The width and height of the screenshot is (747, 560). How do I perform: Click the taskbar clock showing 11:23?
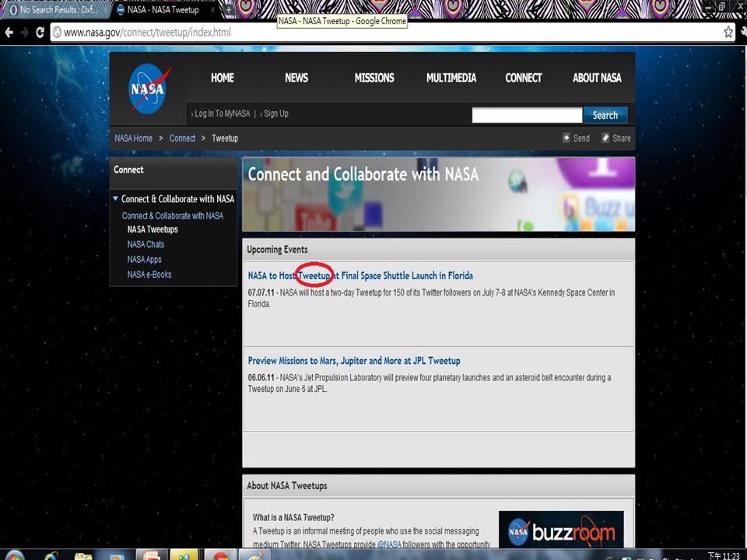(x=723, y=555)
